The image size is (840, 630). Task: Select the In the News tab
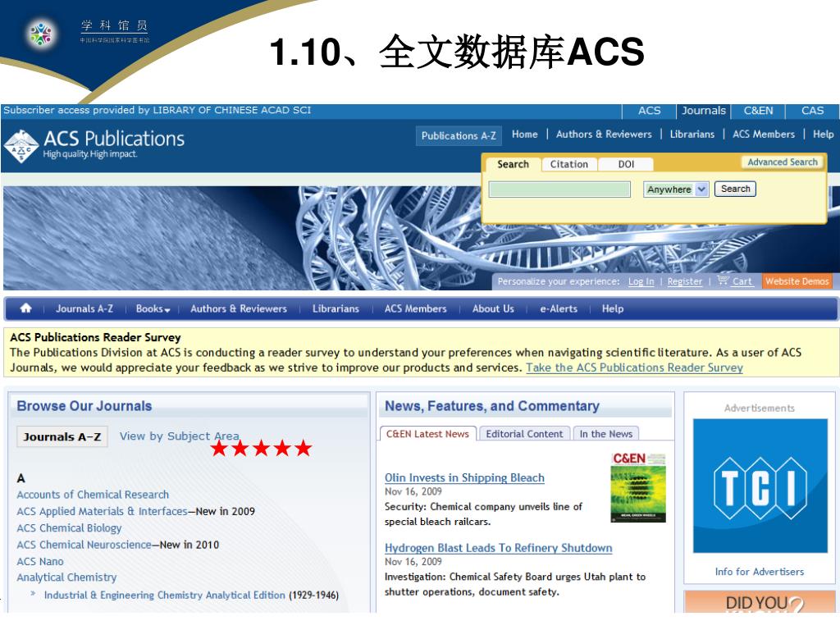click(x=606, y=433)
